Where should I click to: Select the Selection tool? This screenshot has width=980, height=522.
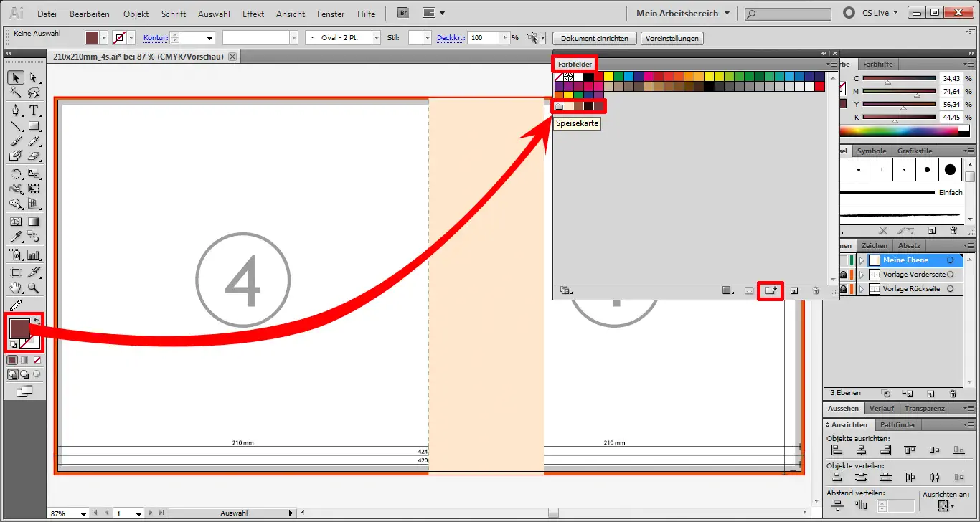tap(16, 79)
